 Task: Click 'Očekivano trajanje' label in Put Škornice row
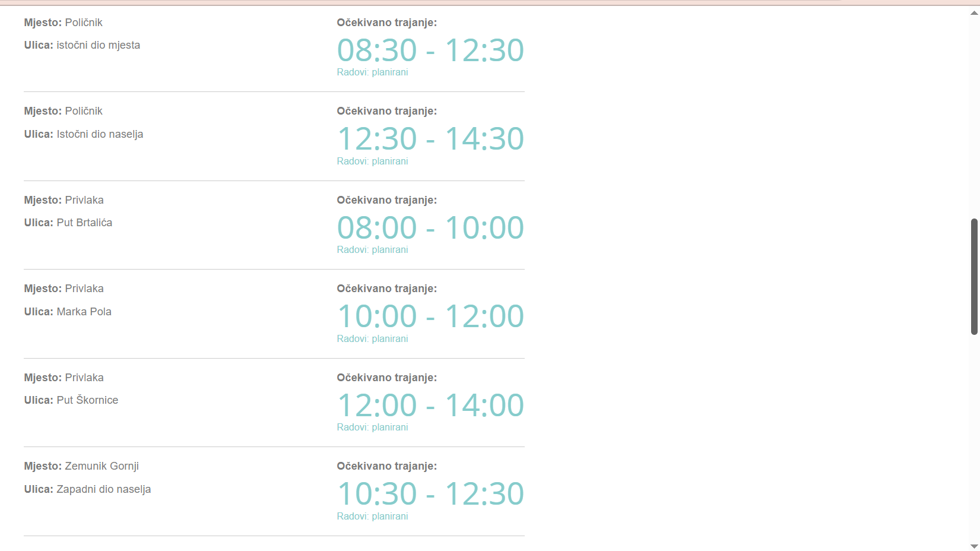point(386,378)
